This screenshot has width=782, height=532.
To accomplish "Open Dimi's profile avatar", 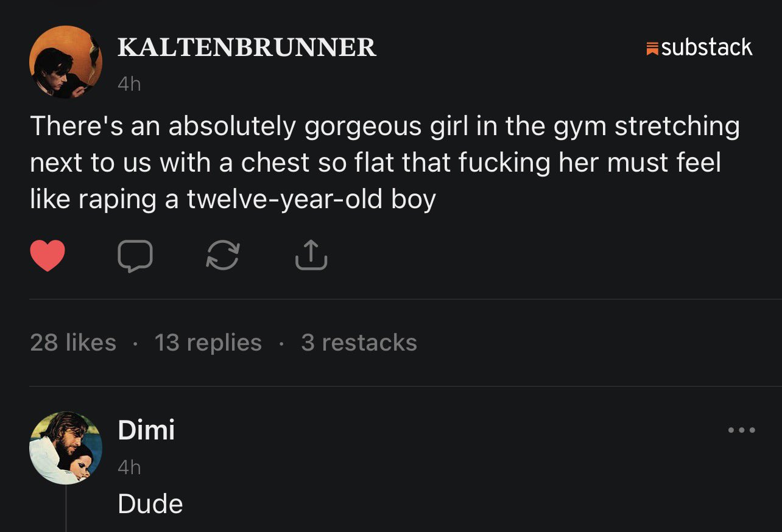I will (66, 448).
